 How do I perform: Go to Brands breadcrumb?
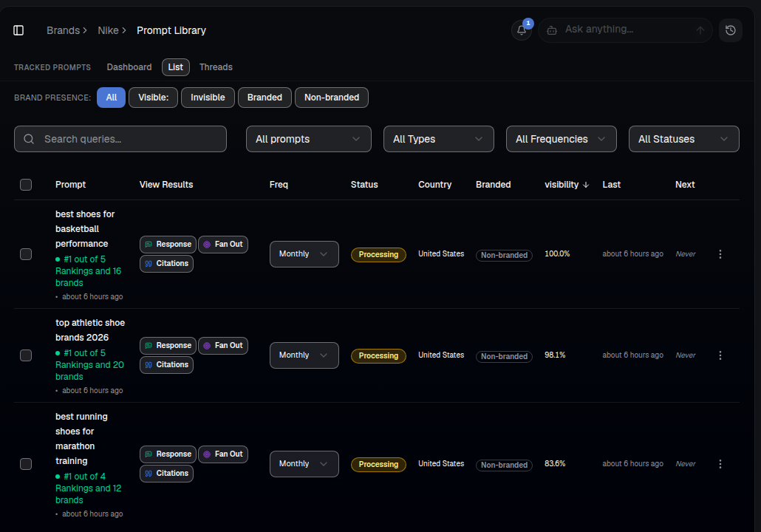click(x=63, y=30)
